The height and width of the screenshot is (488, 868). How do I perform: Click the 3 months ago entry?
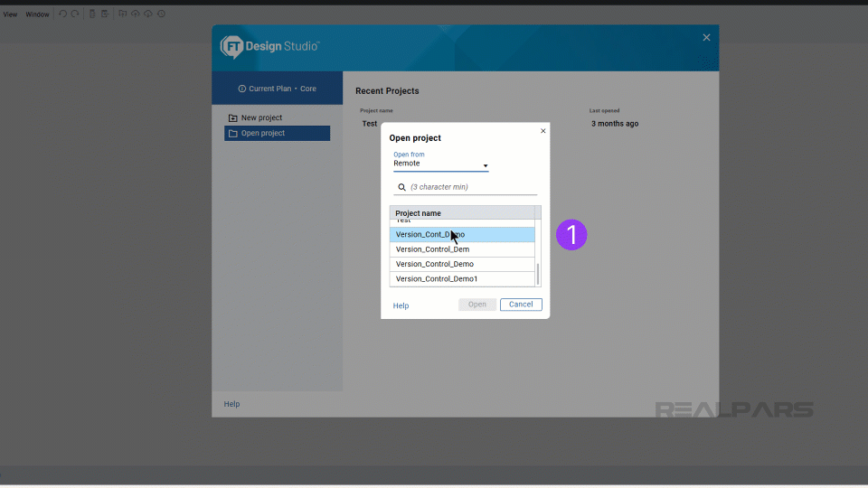[x=615, y=124]
